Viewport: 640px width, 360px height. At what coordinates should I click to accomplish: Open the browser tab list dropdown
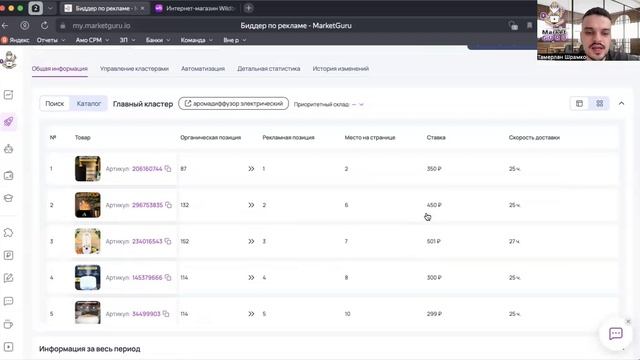point(50,8)
